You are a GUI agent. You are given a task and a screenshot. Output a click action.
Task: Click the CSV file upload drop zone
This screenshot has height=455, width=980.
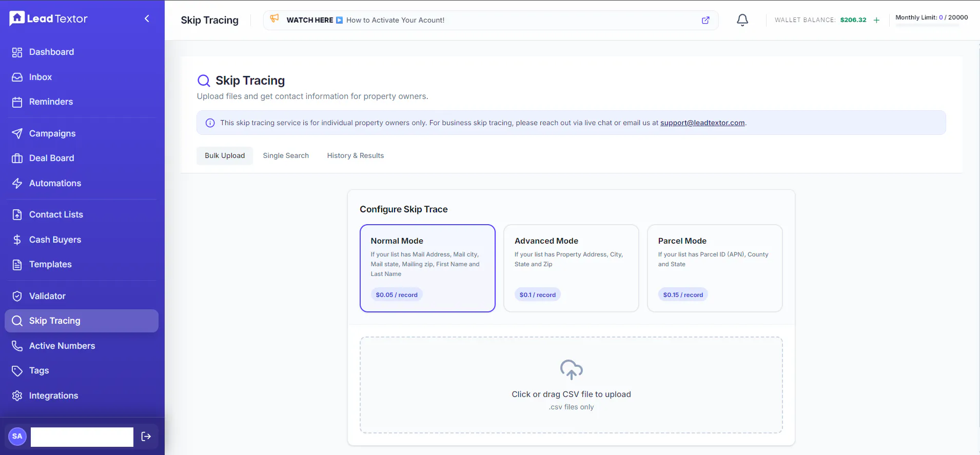[x=571, y=385]
